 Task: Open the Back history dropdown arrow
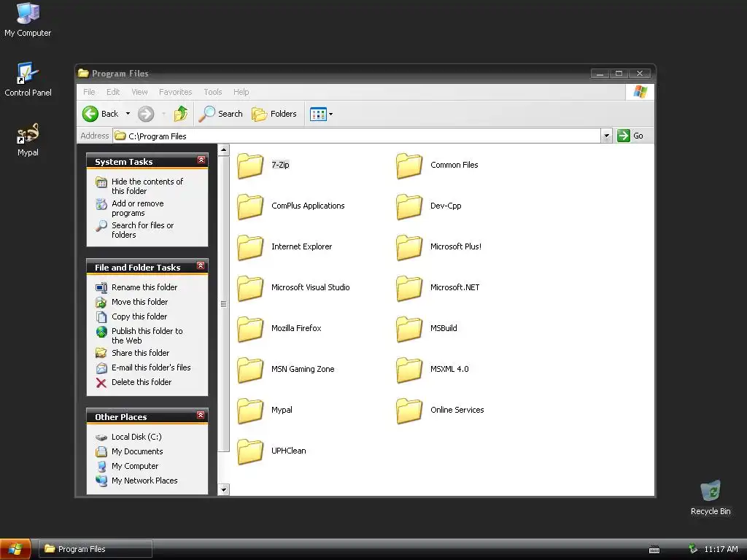tap(128, 114)
